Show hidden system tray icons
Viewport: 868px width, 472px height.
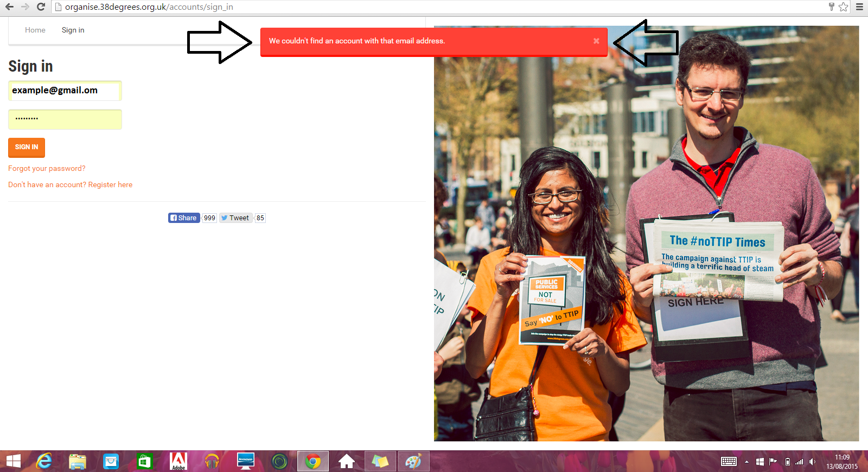tap(746, 462)
